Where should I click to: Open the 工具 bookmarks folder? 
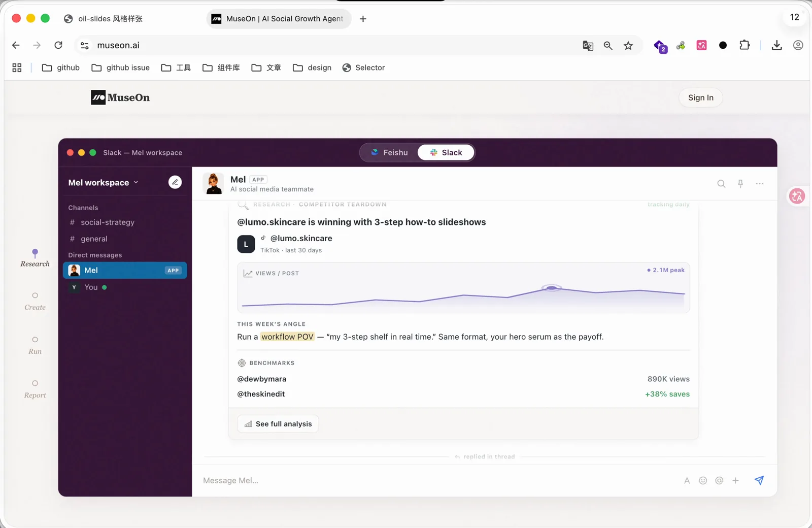pyautogui.click(x=176, y=68)
